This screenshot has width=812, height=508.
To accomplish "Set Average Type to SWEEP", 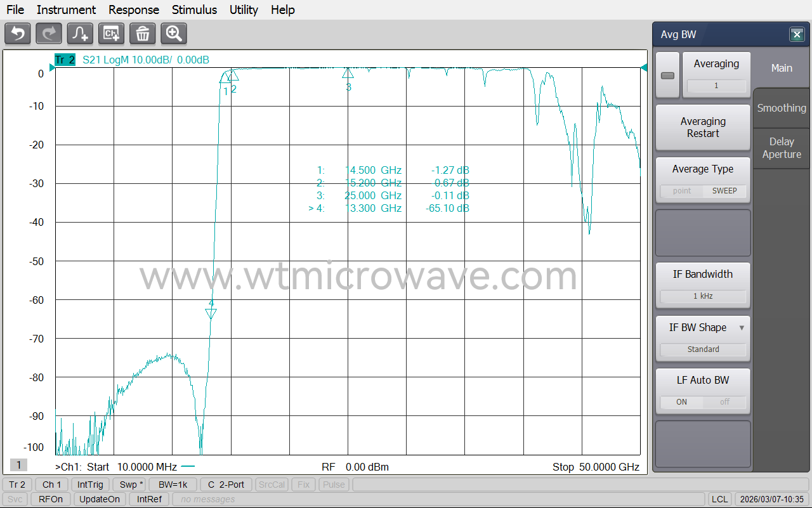I will 724,191.
